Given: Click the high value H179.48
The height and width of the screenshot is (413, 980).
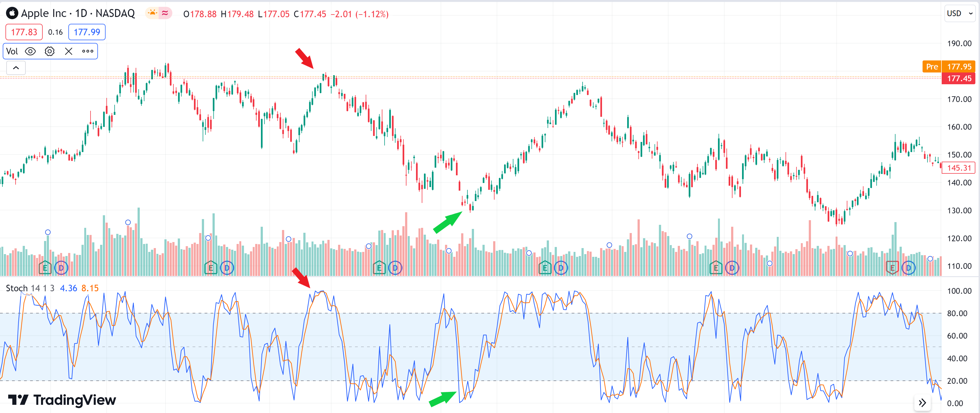Looking at the screenshot, I should click(237, 14).
